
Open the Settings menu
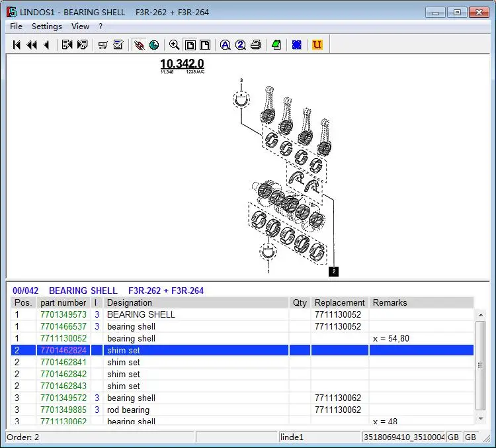coord(47,26)
